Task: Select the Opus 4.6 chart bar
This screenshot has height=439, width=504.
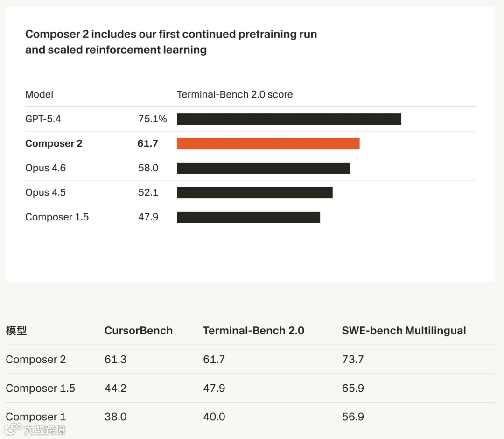Action: pos(263,168)
